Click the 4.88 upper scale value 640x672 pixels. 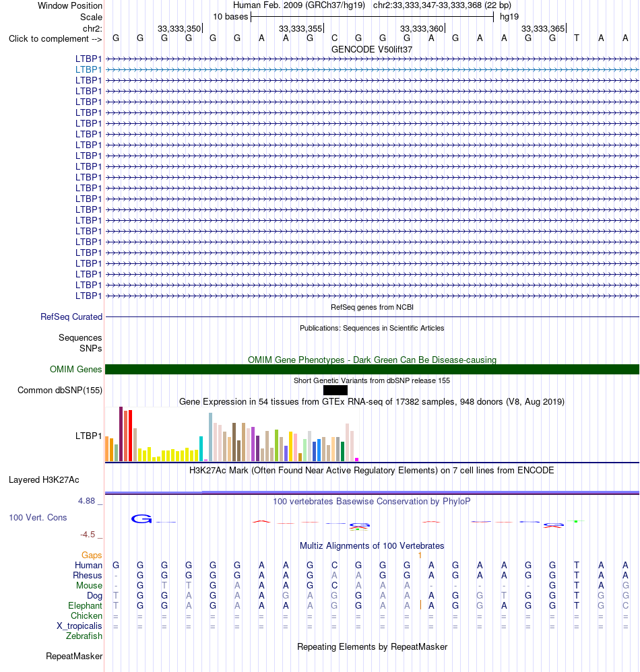point(86,500)
